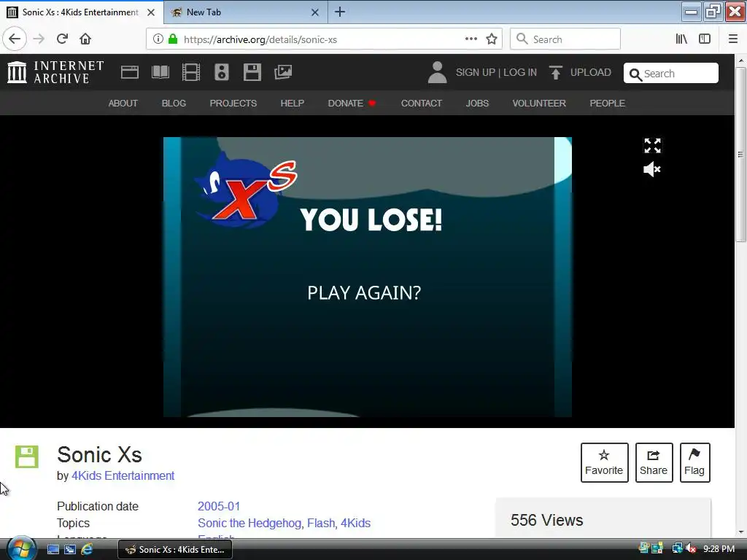This screenshot has width=747, height=560.
Task: Open the DONATE menu item
Action: [x=352, y=104]
